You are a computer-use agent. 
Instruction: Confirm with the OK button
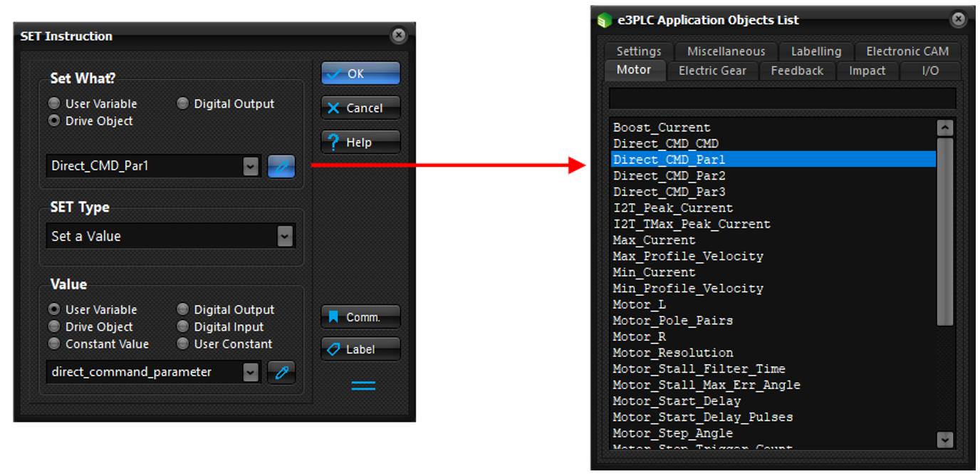click(360, 73)
